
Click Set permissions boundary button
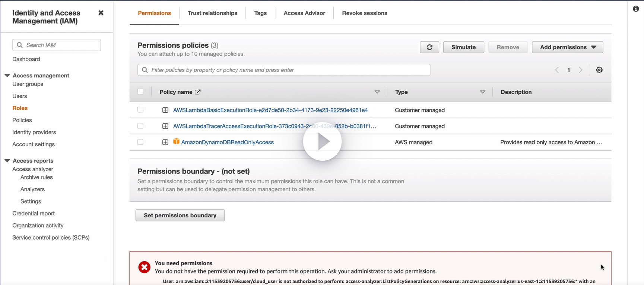[x=180, y=215]
